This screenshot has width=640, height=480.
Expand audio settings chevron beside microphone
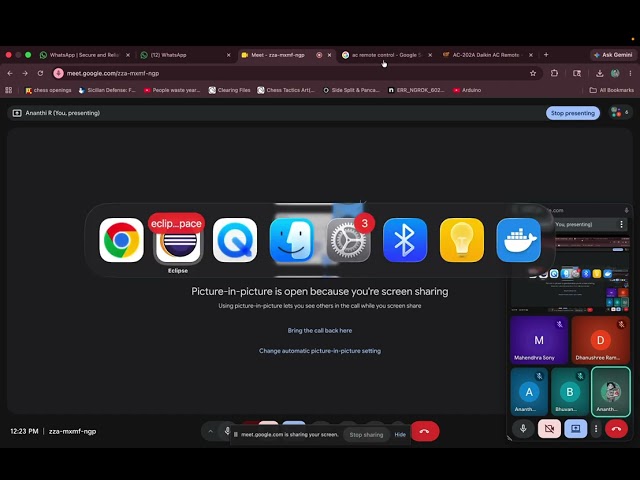tap(210, 431)
